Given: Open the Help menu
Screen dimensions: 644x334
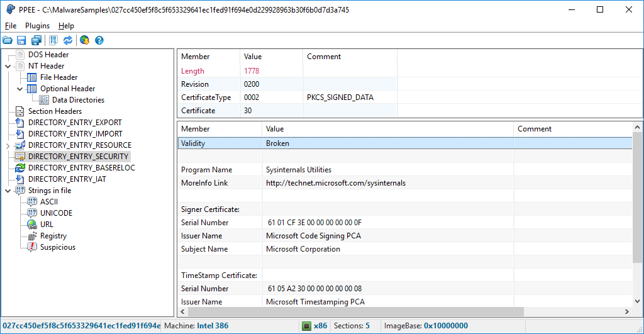Looking at the screenshot, I should [x=66, y=25].
